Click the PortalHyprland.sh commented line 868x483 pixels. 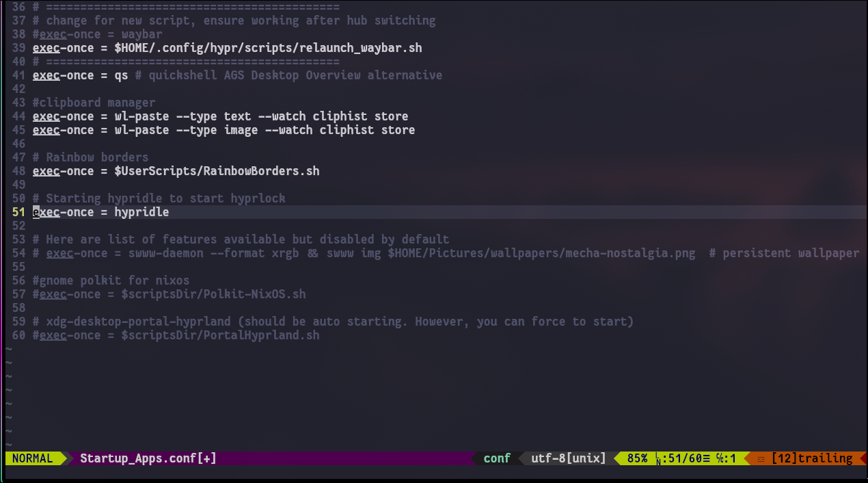(x=176, y=335)
